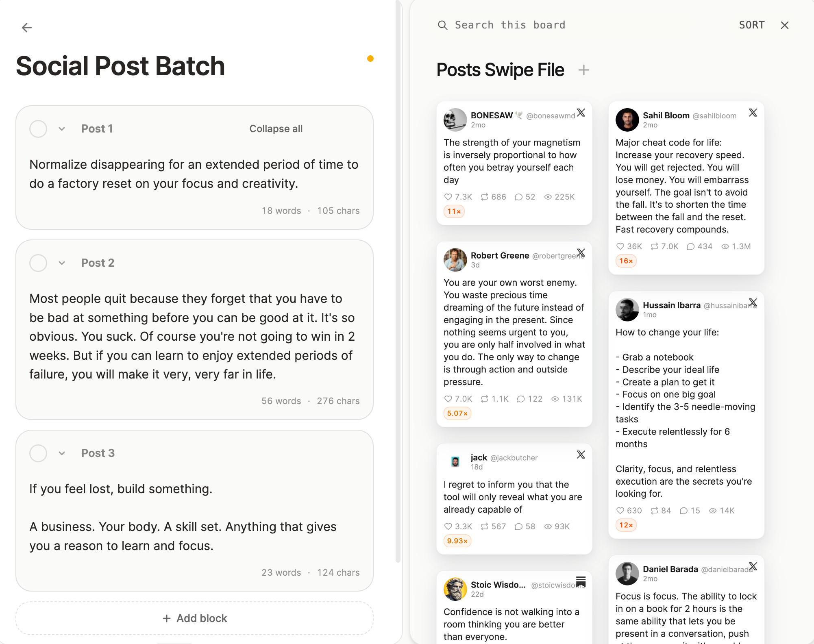
Task: Add new item with plus beside Posts Swipe File
Action: [x=583, y=70]
